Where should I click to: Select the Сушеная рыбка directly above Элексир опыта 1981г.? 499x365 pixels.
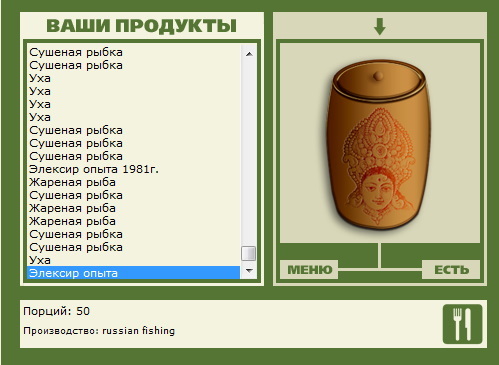[x=133, y=156]
